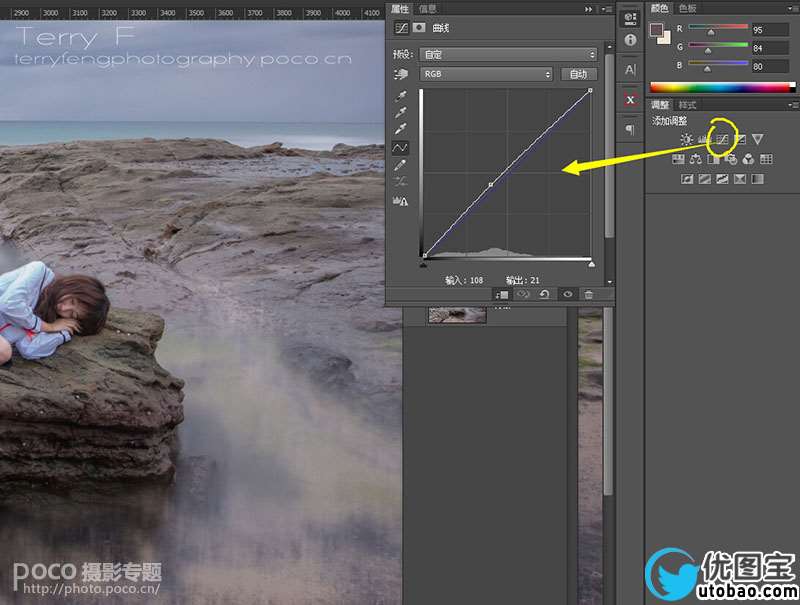Click the histogram clipping warning icon
This screenshot has width=800, height=605.
pyautogui.click(x=401, y=201)
